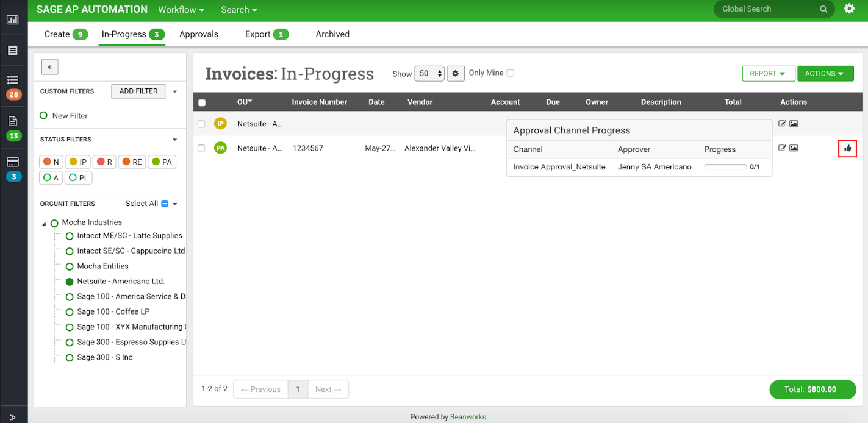View image of the IP status invoice
The width and height of the screenshot is (868, 423).
[794, 124]
